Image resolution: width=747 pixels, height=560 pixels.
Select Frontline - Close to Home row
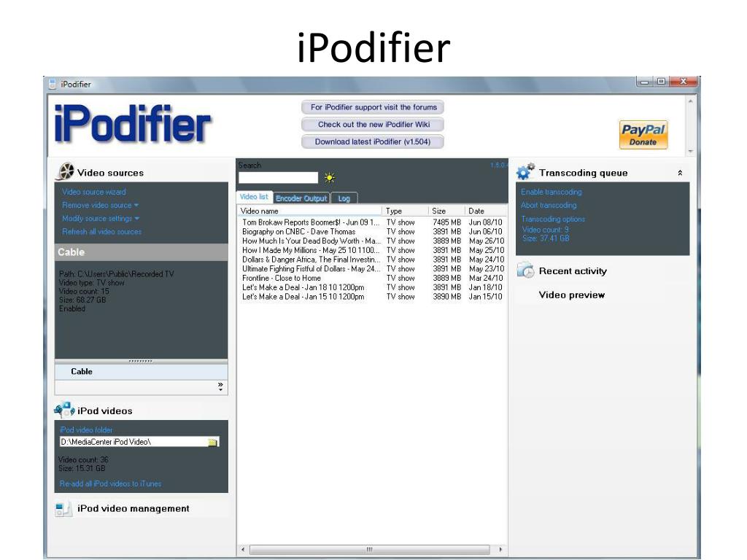[371, 278]
